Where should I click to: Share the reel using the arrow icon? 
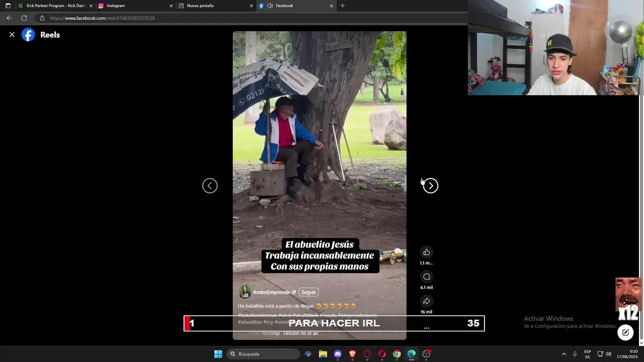427,301
